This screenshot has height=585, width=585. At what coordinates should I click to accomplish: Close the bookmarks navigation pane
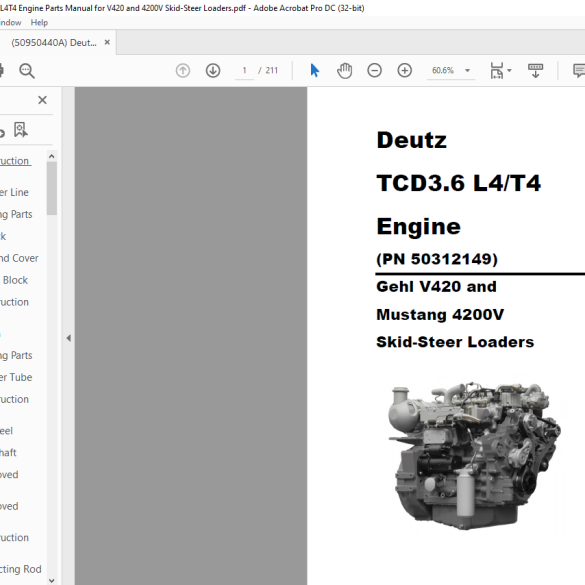pyautogui.click(x=43, y=100)
